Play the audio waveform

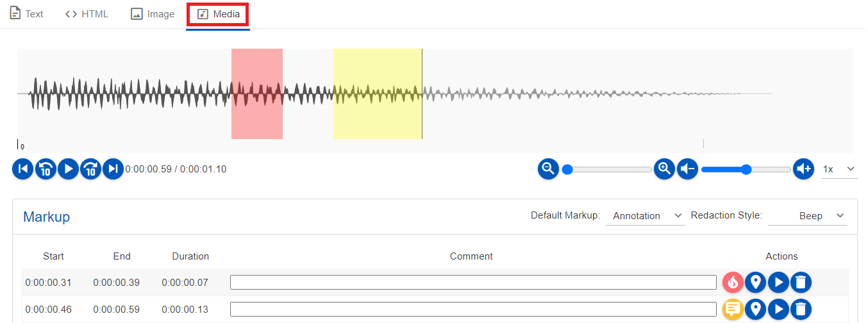click(x=68, y=169)
